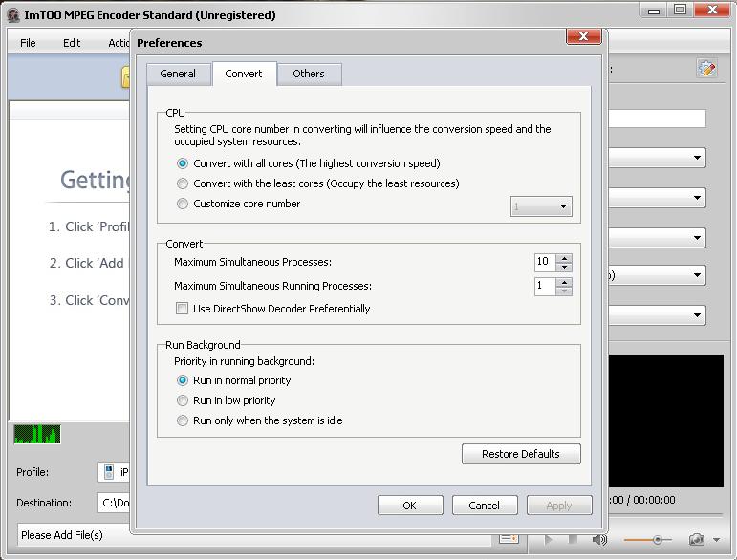Click the Stop button in the preview panel
The image size is (737, 560).
point(572,539)
